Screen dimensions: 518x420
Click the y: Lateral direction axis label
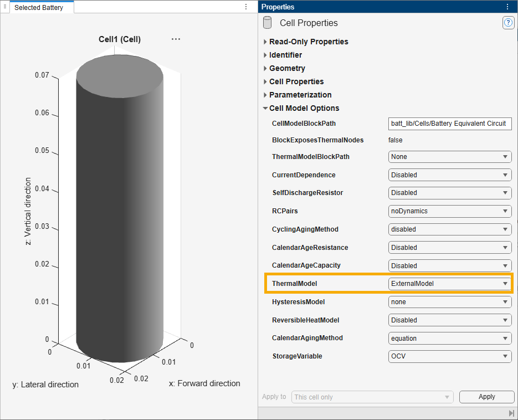pyautogui.click(x=45, y=385)
